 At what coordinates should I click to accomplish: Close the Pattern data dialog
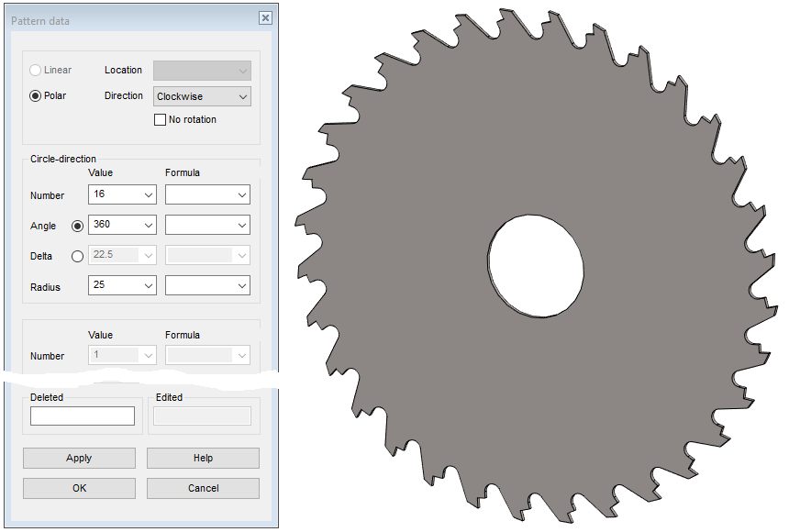pos(265,18)
